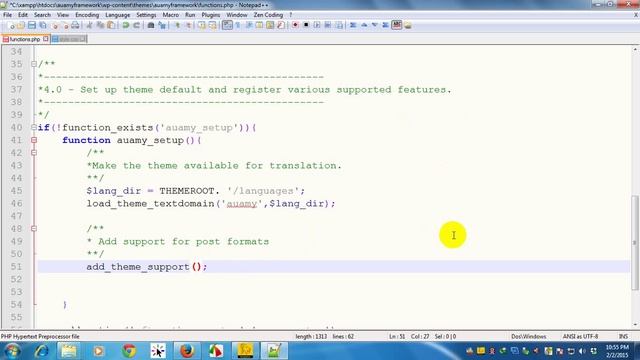The image size is (640, 360).
Task: Click the Cut scissors toolbar icon
Action: tap(89, 25)
